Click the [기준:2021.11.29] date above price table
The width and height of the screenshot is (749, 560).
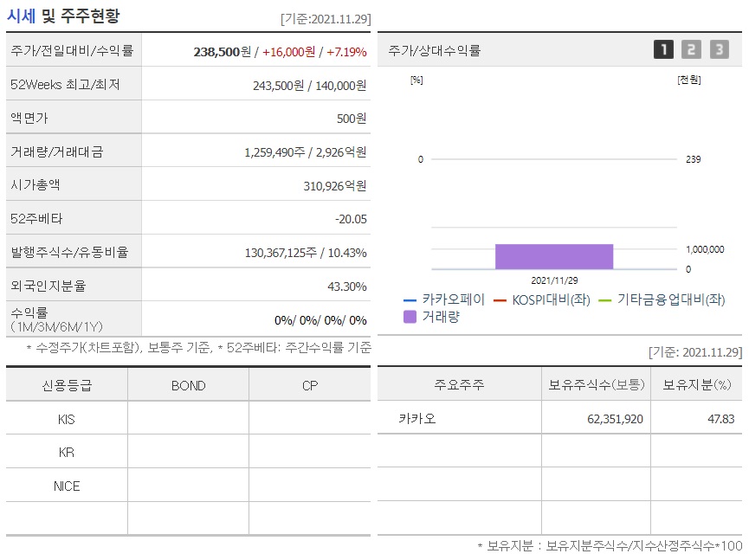click(326, 19)
